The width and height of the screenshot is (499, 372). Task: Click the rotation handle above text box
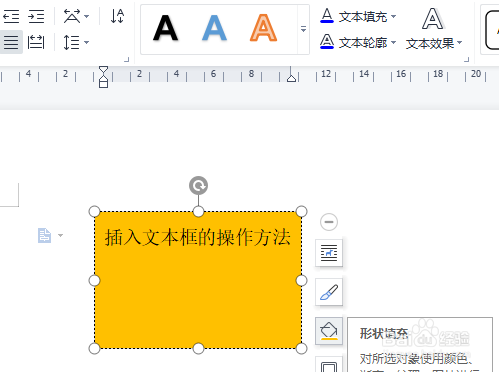[198, 185]
